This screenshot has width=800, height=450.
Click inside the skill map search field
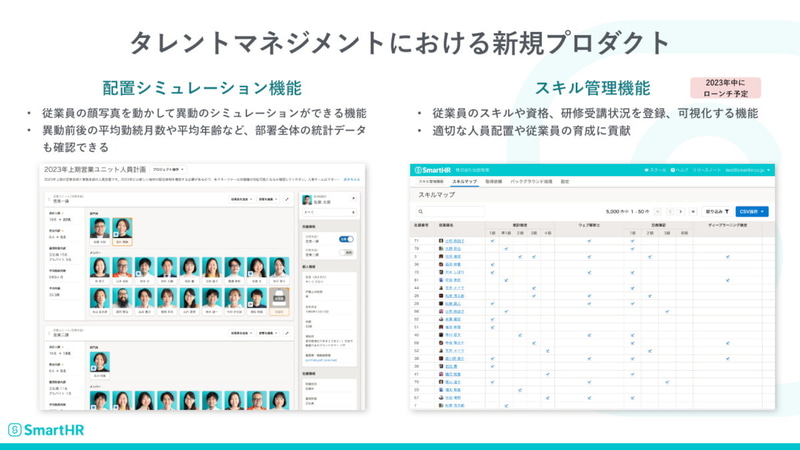(x=449, y=211)
